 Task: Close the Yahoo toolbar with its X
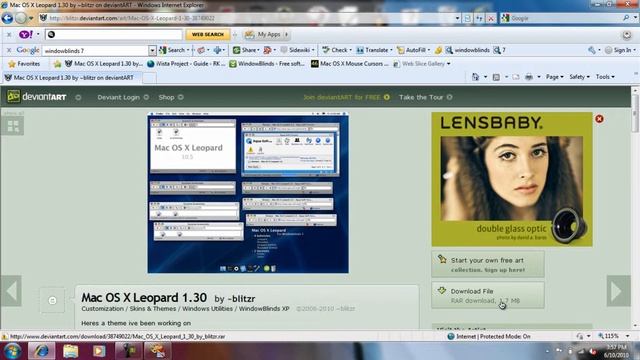[x=9, y=35]
